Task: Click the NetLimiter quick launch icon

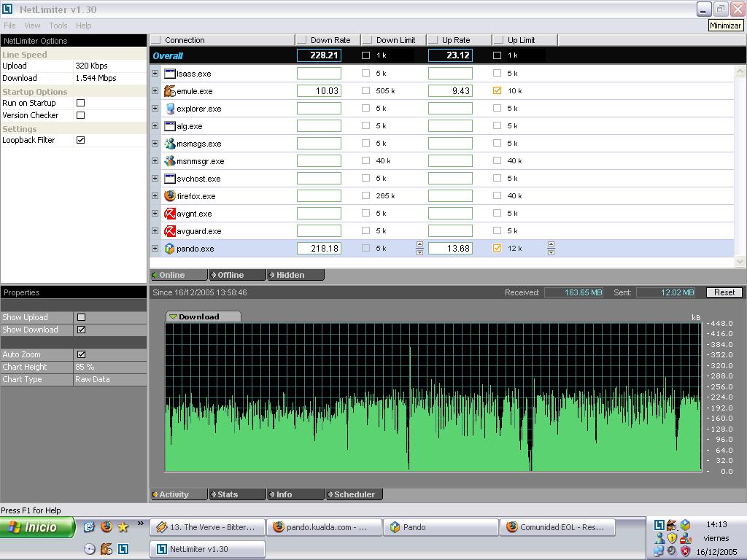Action: click(123, 549)
